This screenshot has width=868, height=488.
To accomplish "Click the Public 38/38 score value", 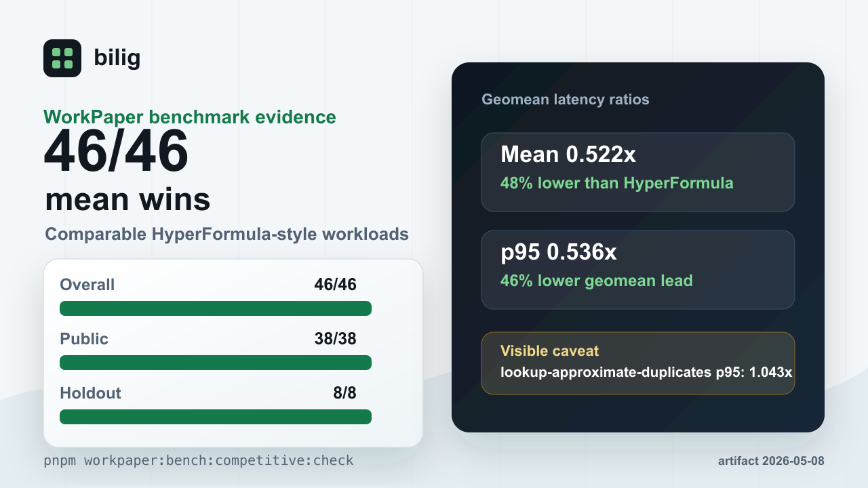I will point(335,339).
